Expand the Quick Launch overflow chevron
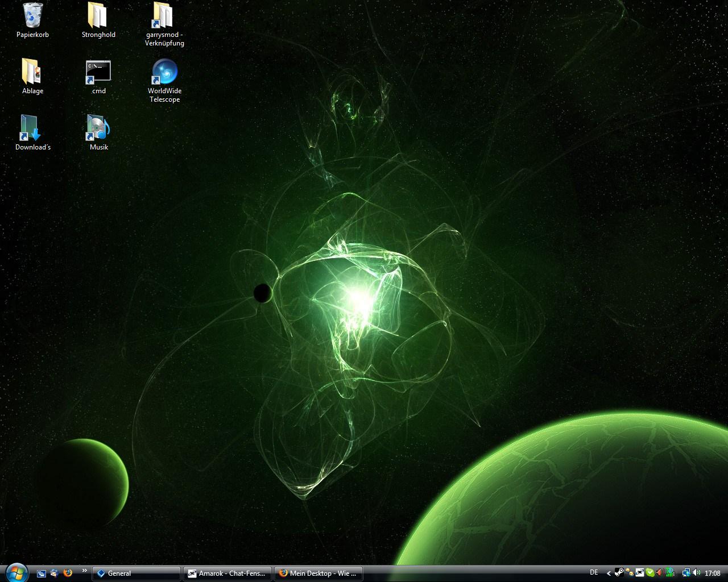This screenshot has width=728, height=582. click(85, 570)
